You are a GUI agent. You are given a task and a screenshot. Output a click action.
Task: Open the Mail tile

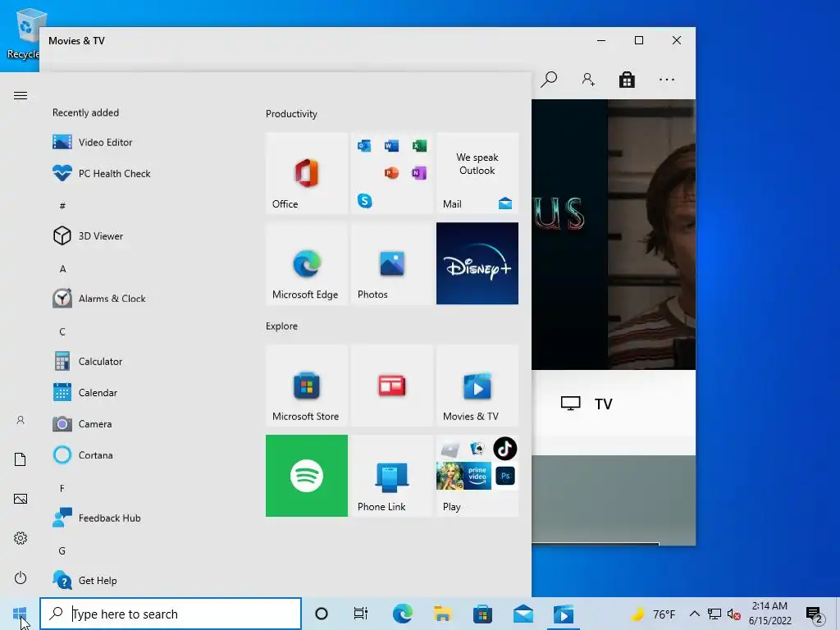(x=477, y=173)
